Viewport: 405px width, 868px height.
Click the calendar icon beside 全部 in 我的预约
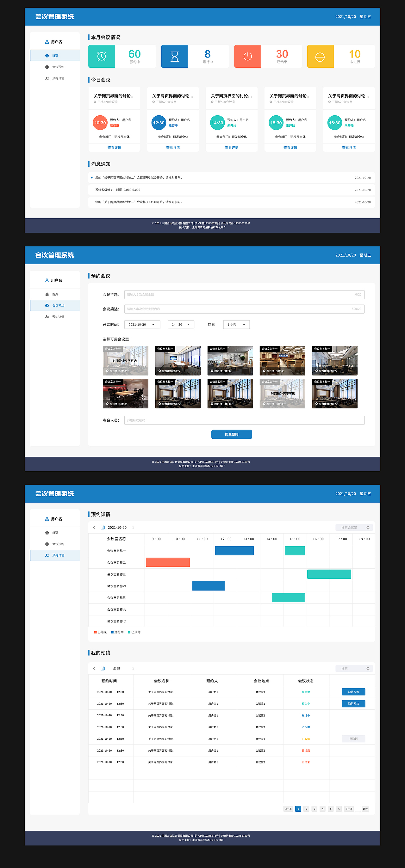pyautogui.click(x=103, y=668)
